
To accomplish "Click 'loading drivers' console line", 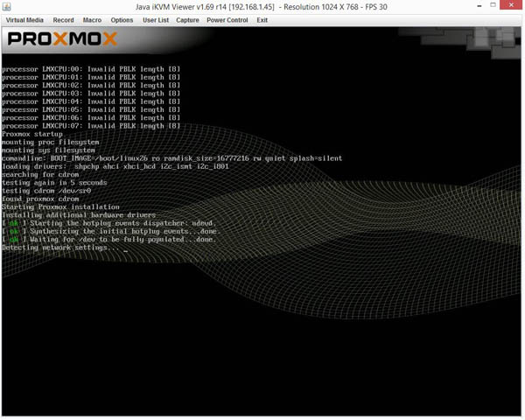I will 115,166.
